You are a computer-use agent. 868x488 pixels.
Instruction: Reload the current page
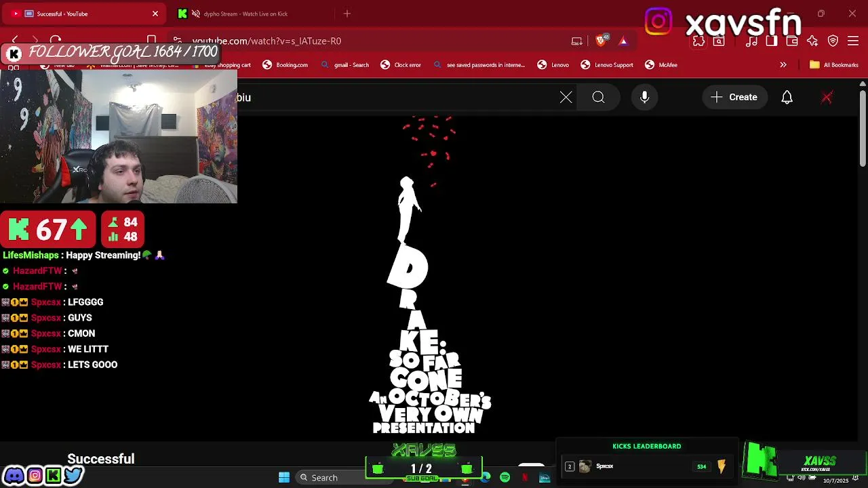click(56, 41)
